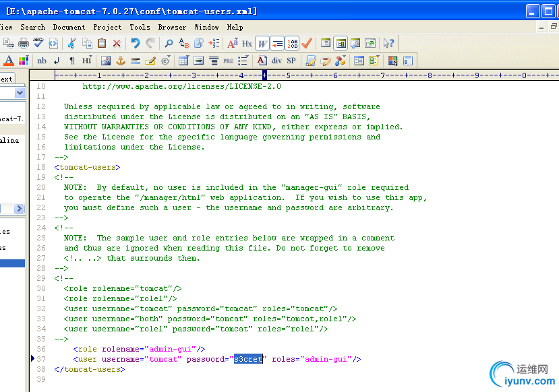Insert a PRE tag from the HTML toolbar
The image size is (559, 392).
click(x=229, y=61)
